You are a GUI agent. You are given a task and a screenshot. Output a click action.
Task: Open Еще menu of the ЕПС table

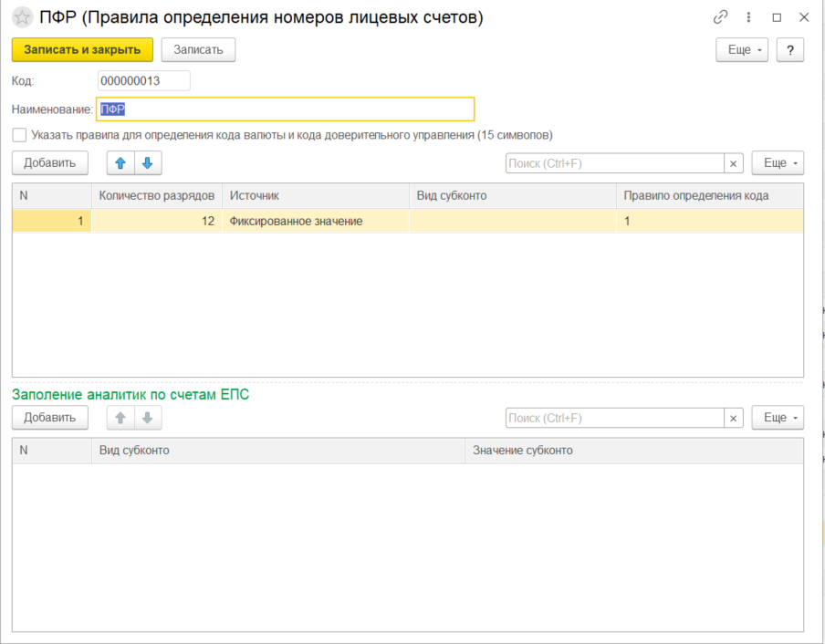pos(778,418)
